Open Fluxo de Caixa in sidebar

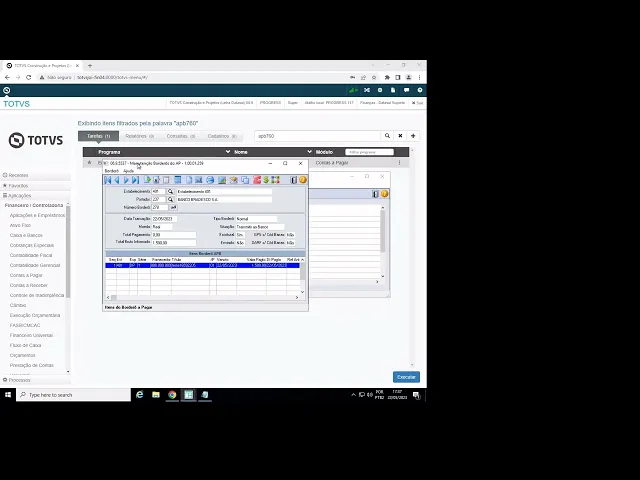point(25,345)
